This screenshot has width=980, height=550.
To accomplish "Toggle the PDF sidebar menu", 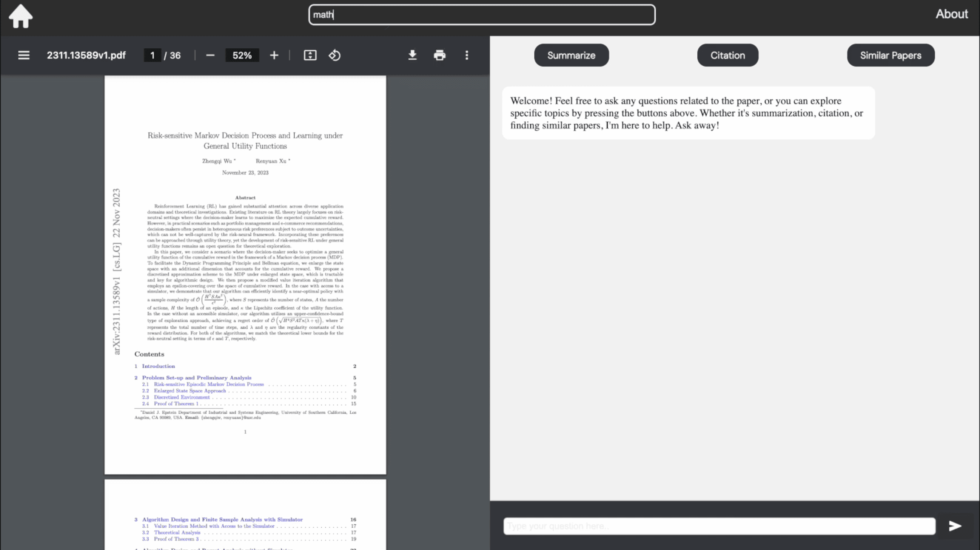I will [23, 56].
